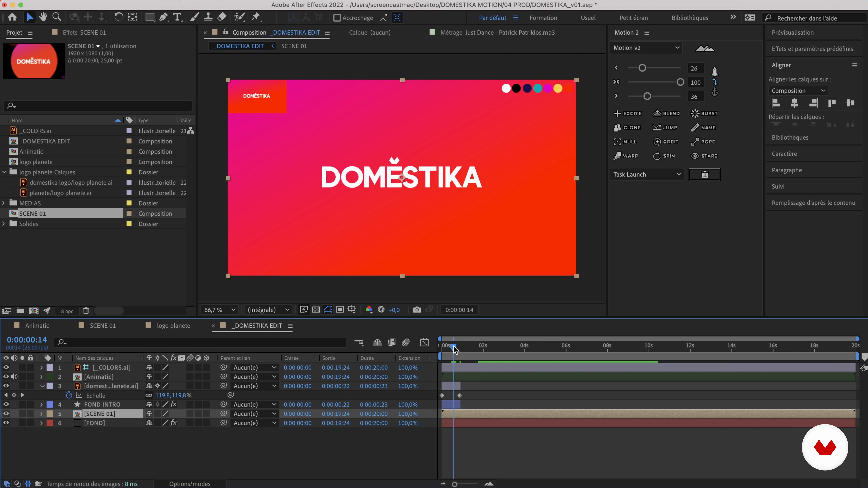Viewport: 868px width, 488px height.
Task: Open the Caractère panel
Action: click(x=784, y=154)
